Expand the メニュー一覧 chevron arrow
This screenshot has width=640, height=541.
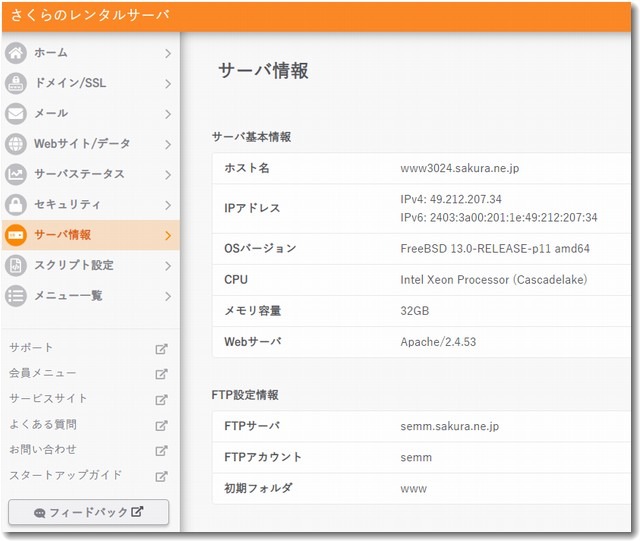click(168, 296)
